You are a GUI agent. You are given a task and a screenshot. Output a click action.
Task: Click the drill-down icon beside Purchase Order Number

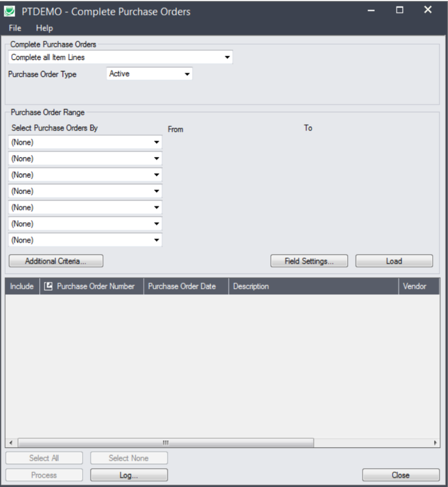click(48, 286)
